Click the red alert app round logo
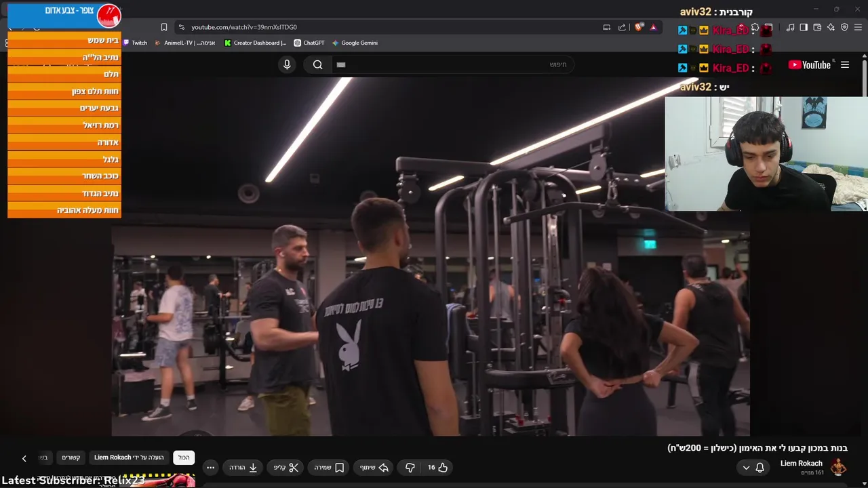 tap(108, 16)
